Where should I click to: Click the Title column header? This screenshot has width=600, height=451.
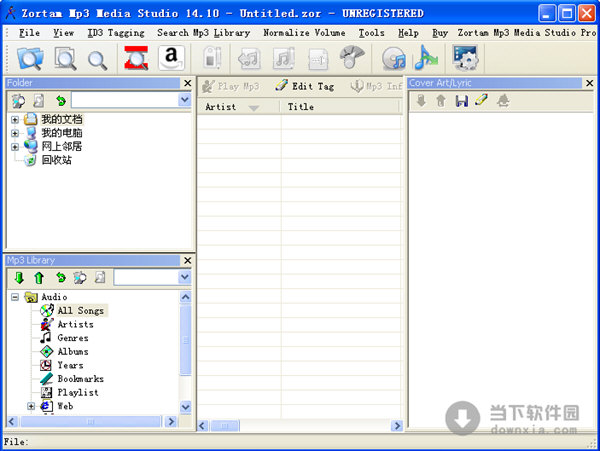341,107
